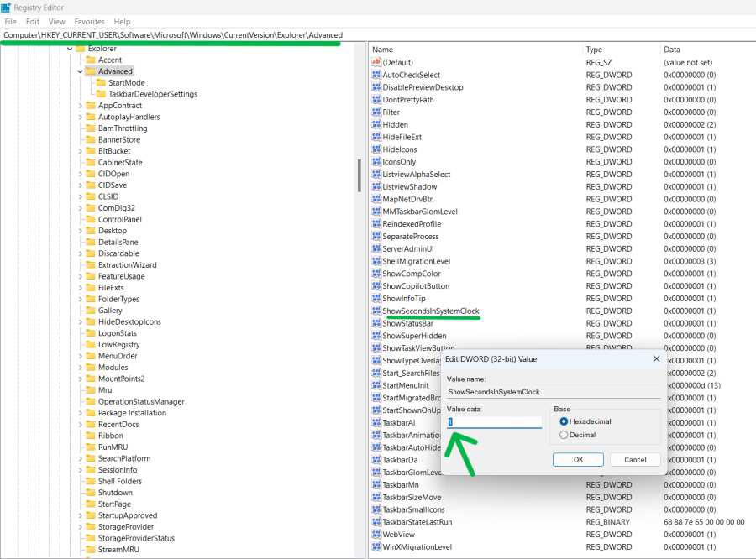The height and width of the screenshot is (559, 756).
Task: Click the (Default) string value icon
Action: (376, 62)
